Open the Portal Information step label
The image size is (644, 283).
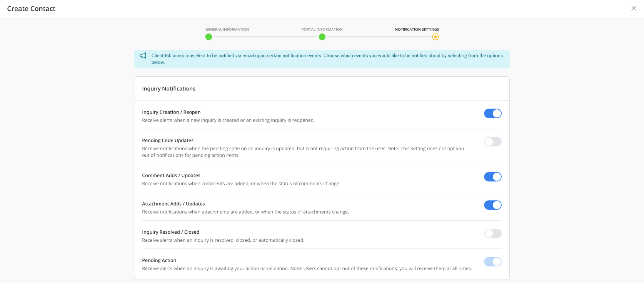point(322,29)
